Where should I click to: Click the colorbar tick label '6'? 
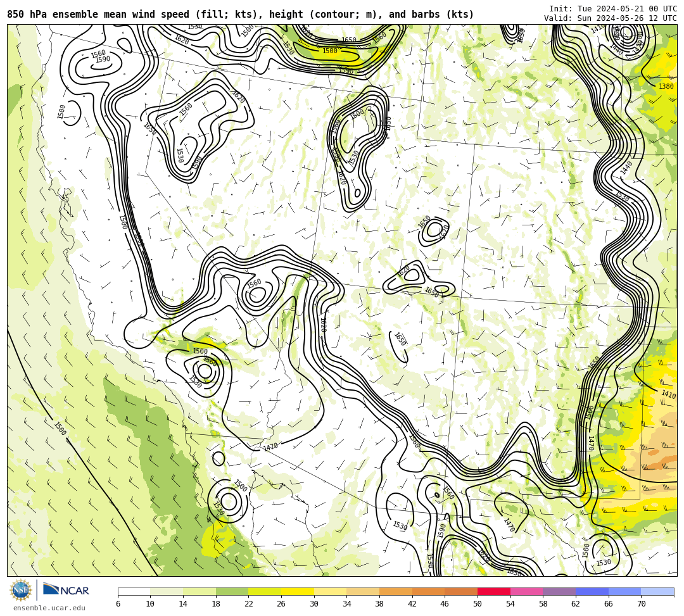(x=118, y=604)
